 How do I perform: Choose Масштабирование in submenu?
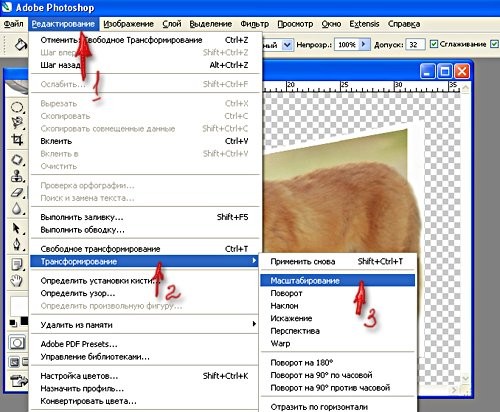[337, 281]
